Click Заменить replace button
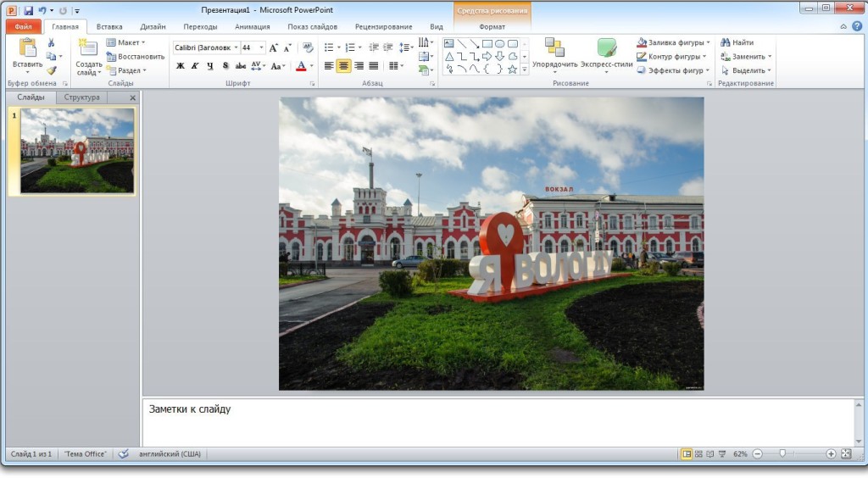 tap(746, 57)
